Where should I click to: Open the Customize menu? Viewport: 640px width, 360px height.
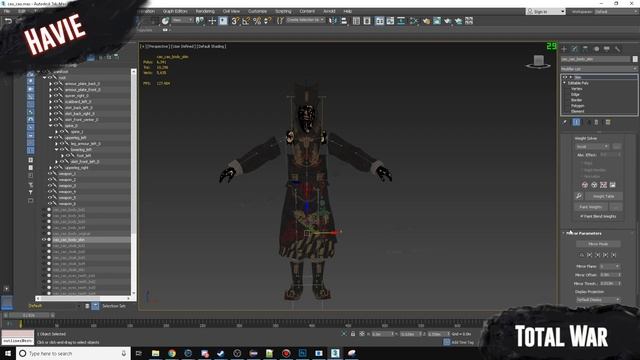tap(257, 11)
